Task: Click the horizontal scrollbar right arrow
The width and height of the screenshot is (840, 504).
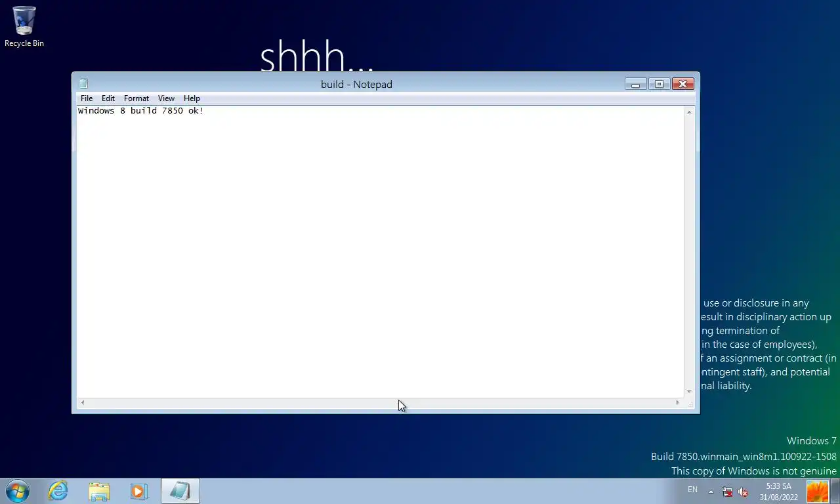Action: click(678, 402)
